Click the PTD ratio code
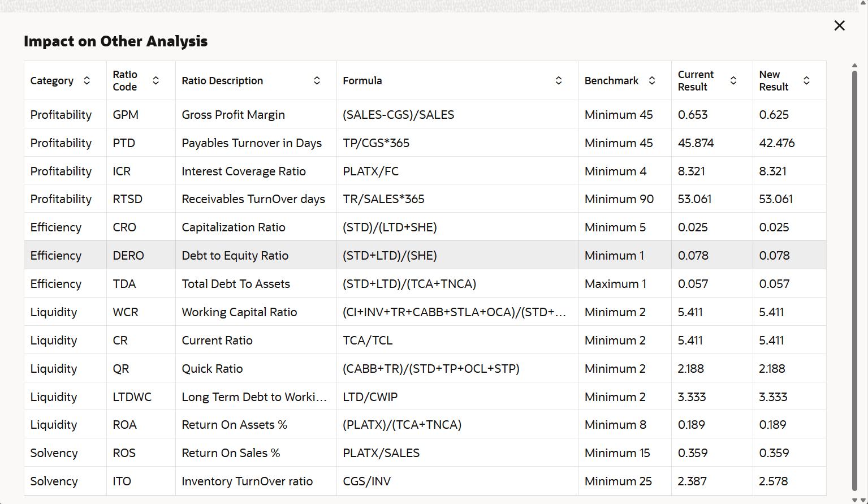This screenshot has width=868, height=504. point(124,143)
